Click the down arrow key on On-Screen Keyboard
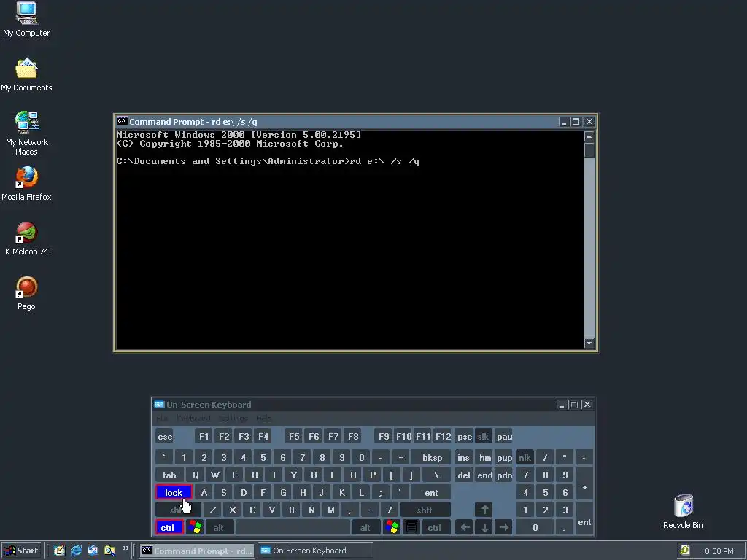Image resolution: width=747 pixels, height=560 pixels. click(x=484, y=527)
